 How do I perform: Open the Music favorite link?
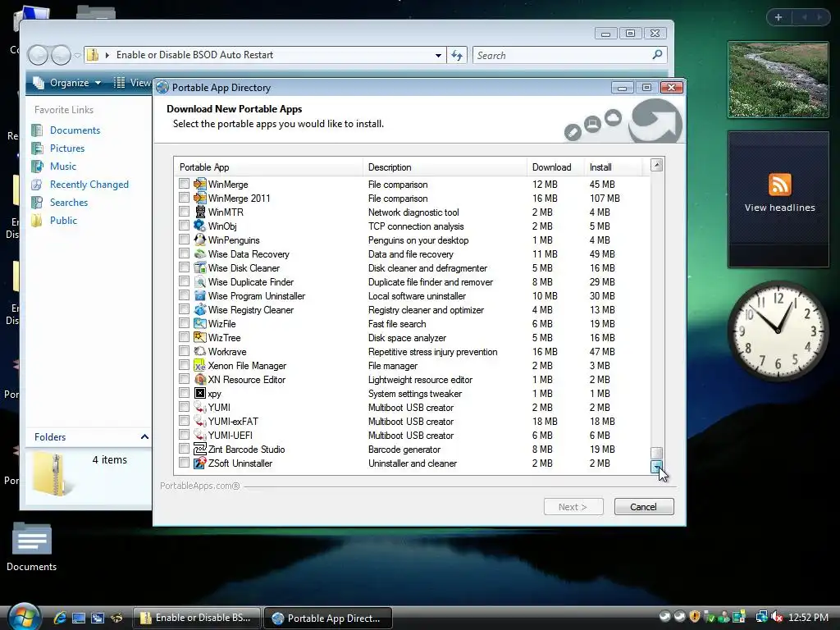click(x=62, y=166)
